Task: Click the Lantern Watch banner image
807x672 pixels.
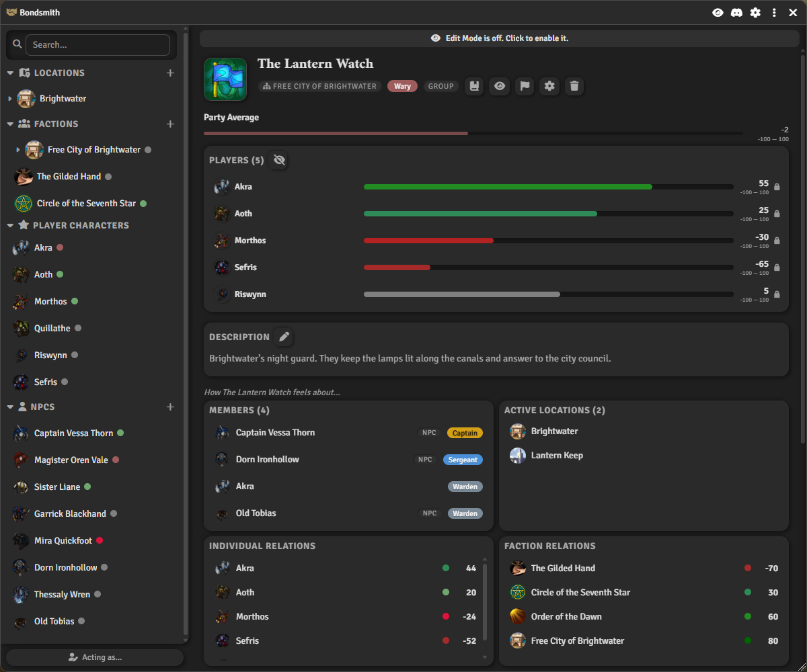Action: [225, 79]
